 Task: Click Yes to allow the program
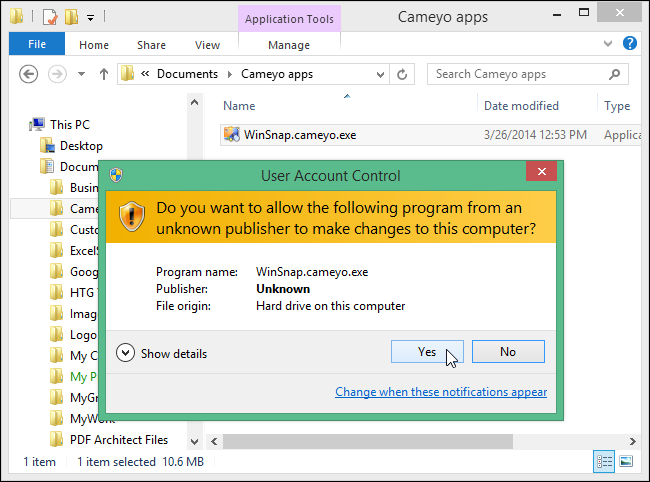point(427,351)
